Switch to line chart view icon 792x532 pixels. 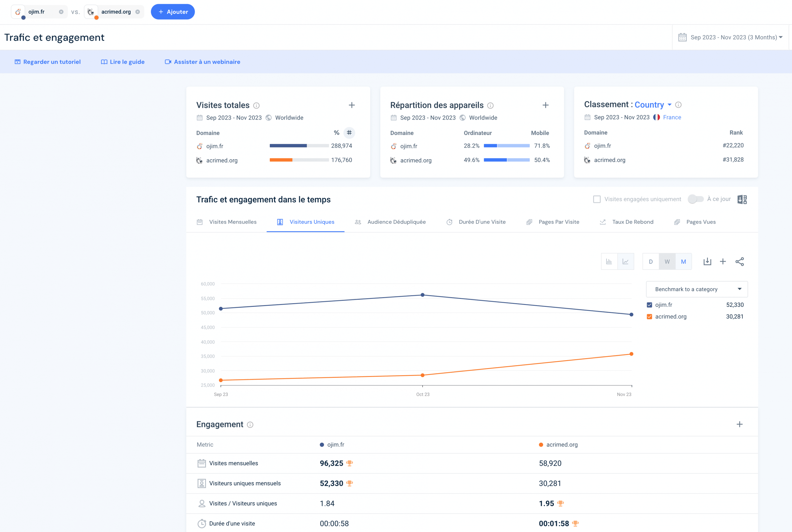(x=625, y=261)
